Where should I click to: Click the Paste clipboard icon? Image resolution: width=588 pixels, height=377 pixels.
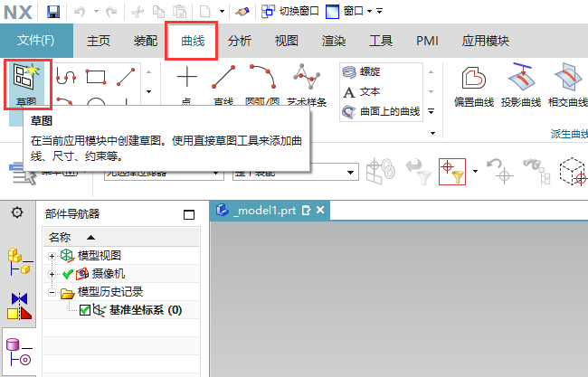click(180, 12)
